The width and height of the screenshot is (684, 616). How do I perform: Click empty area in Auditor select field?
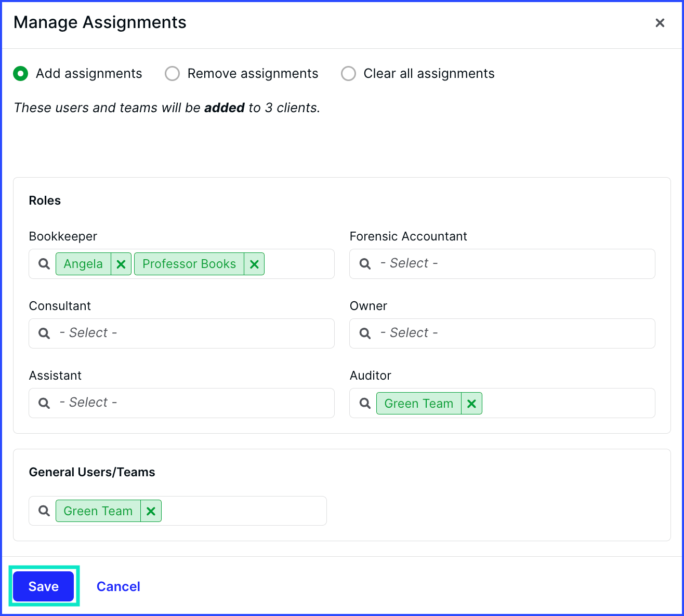568,403
